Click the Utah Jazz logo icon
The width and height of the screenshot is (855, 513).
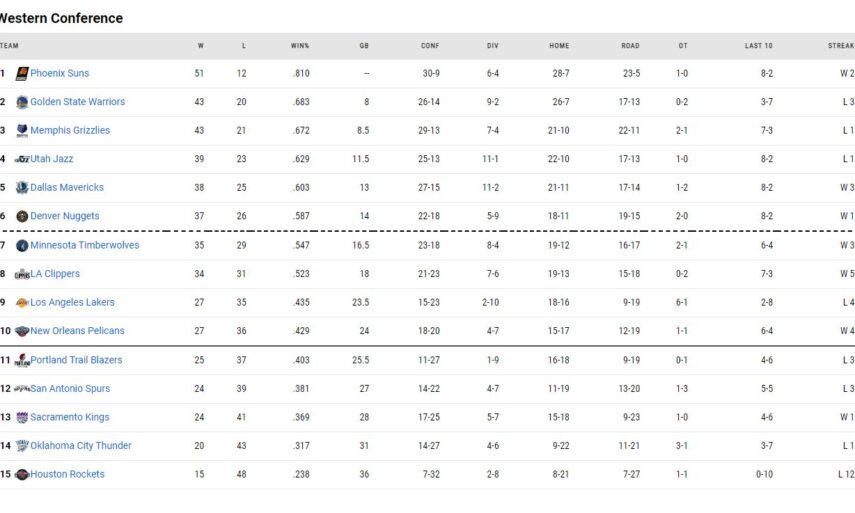(x=22, y=159)
